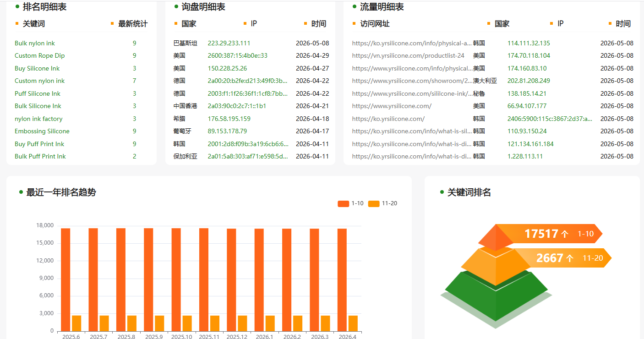This screenshot has height=339, width=644.
Task: Select traffic IP 66.94.107.177
Action: (x=527, y=106)
